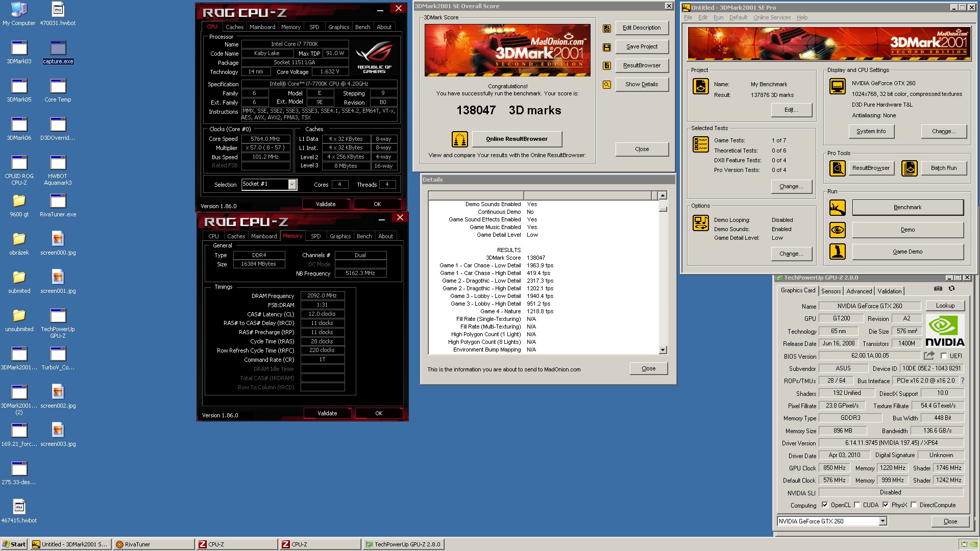Click the Online ResultBrowser icon
This screenshot has height=551, width=980.
pyautogui.click(x=460, y=139)
